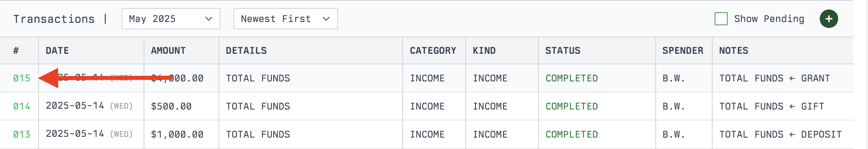
Task: Open transaction number 014
Action: pos(22,106)
